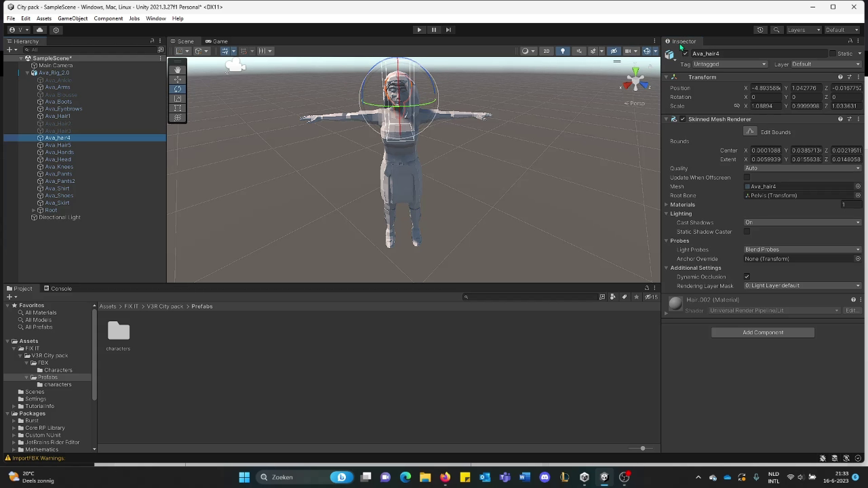Click Scale Y input field
The height and width of the screenshot is (488, 868).
click(806, 106)
